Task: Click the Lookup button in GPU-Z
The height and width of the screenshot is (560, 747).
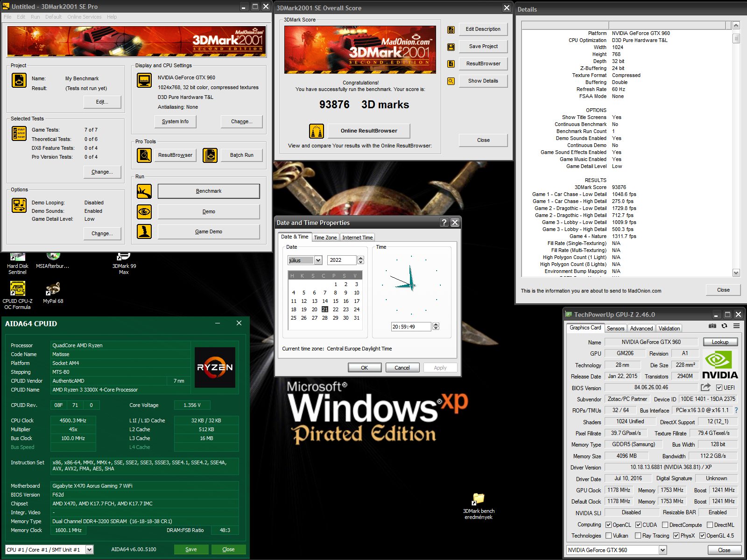Action: [x=720, y=342]
